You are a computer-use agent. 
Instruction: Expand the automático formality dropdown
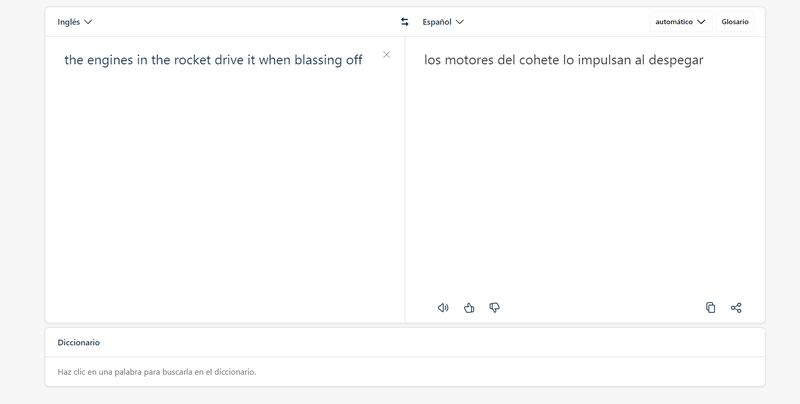[x=681, y=22]
